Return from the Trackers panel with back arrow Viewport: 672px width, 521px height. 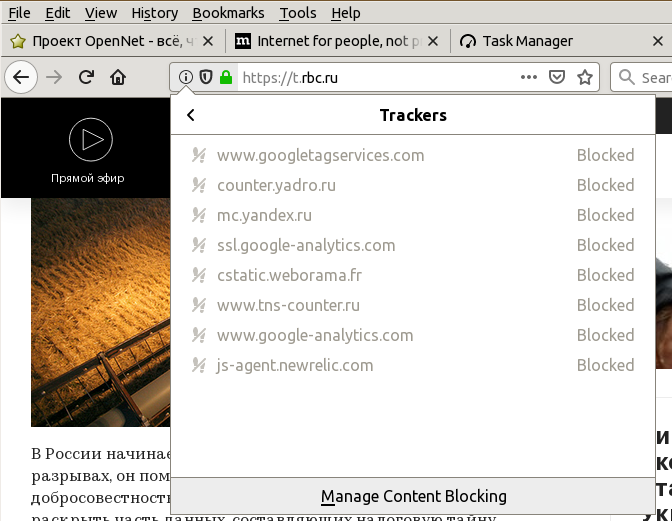tap(191, 115)
